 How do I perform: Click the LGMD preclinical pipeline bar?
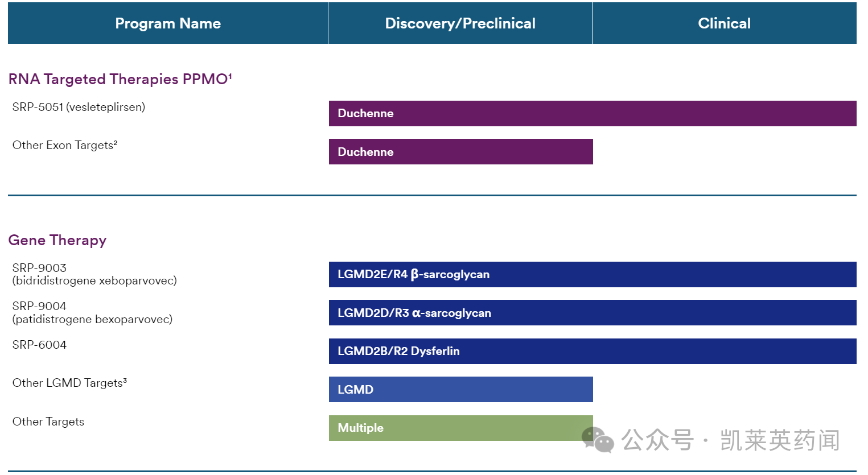click(x=461, y=390)
